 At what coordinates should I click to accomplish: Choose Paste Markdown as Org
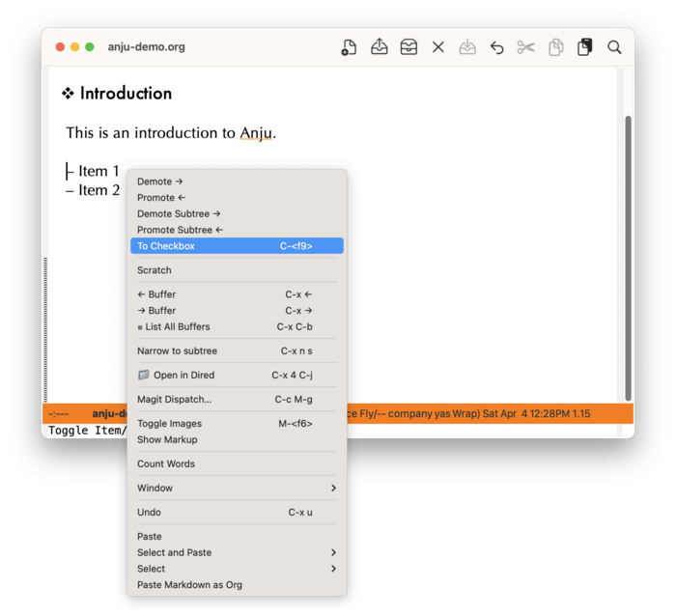(237, 584)
